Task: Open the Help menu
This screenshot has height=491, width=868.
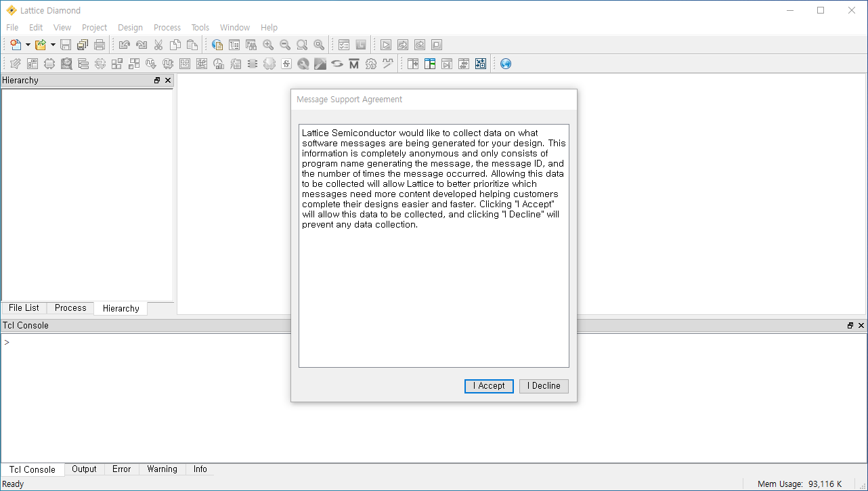Action: pos(269,27)
